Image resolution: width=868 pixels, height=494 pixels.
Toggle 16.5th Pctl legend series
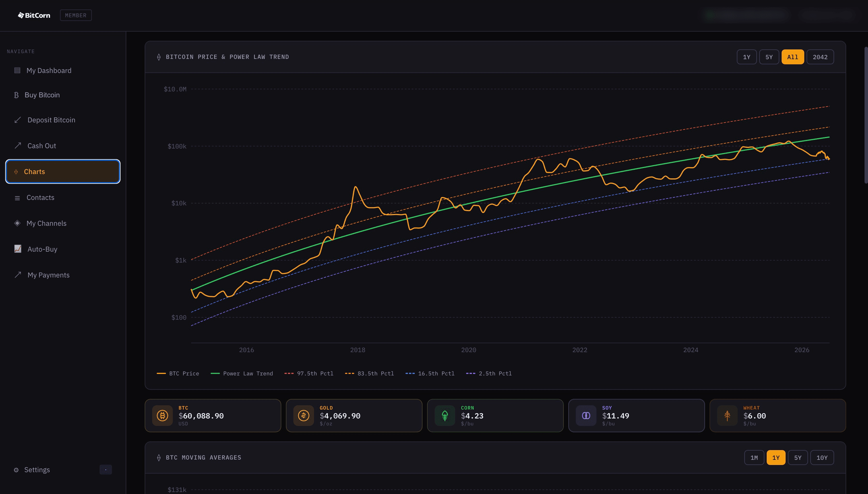[430, 374]
